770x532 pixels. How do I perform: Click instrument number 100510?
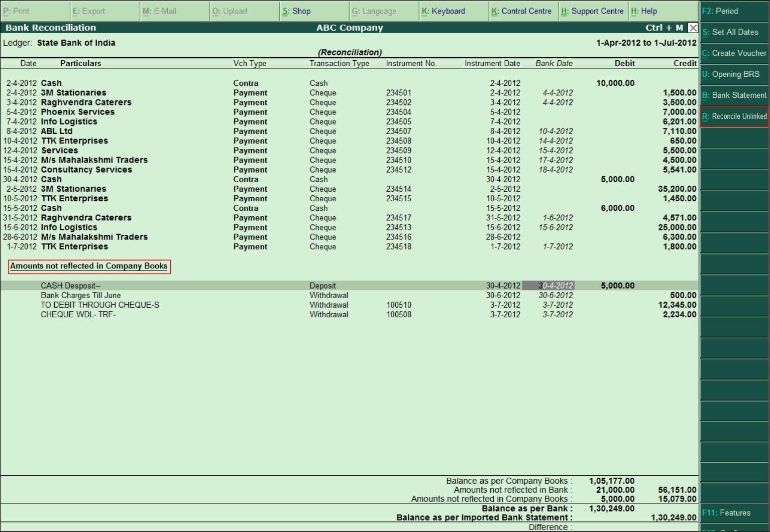pyautogui.click(x=399, y=305)
